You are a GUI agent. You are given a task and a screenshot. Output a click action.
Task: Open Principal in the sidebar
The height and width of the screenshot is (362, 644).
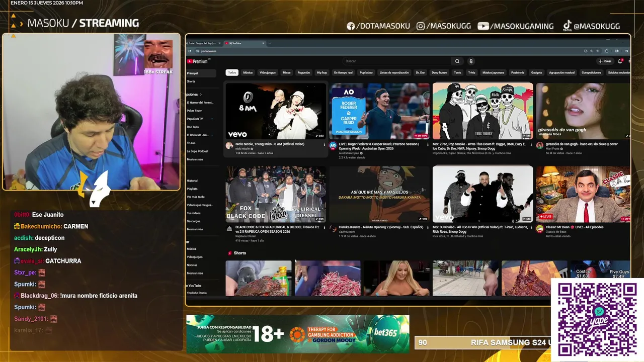pyautogui.click(x=201, y=73)
